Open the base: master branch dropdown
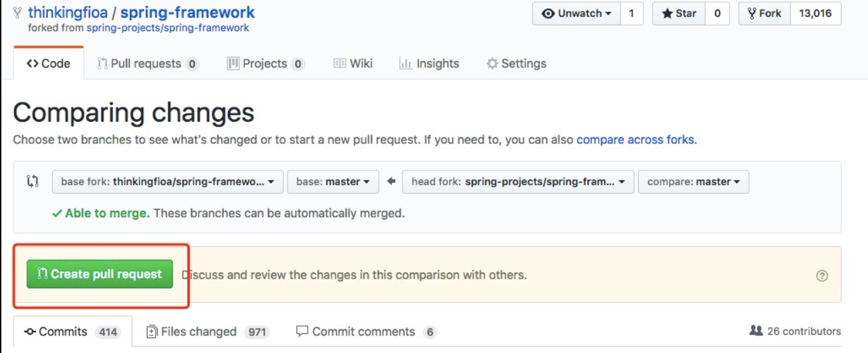 click(332, 182)
